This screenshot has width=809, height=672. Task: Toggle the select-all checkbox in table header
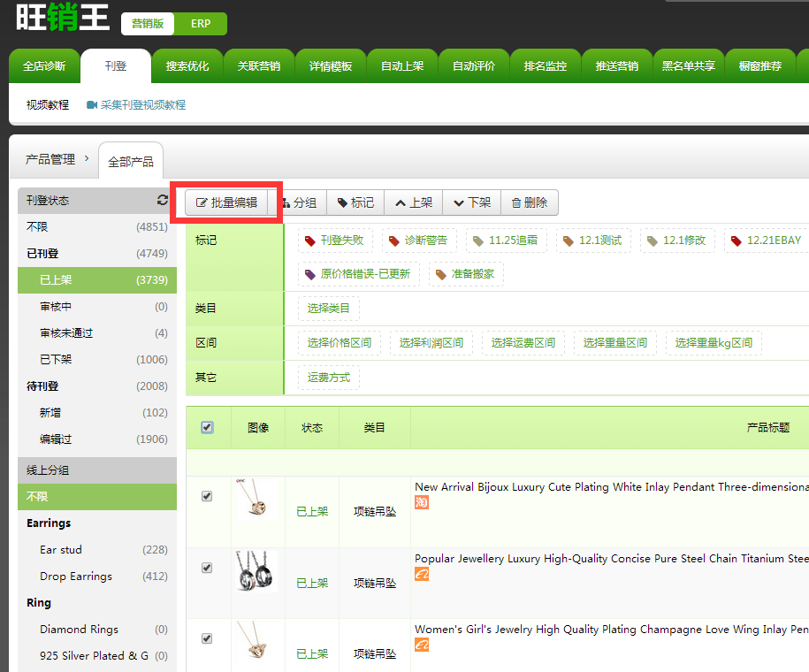[207, 427]
